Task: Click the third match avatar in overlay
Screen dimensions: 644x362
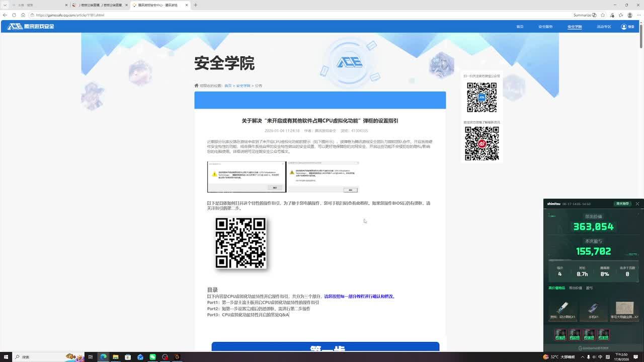Action: point(589,334)
